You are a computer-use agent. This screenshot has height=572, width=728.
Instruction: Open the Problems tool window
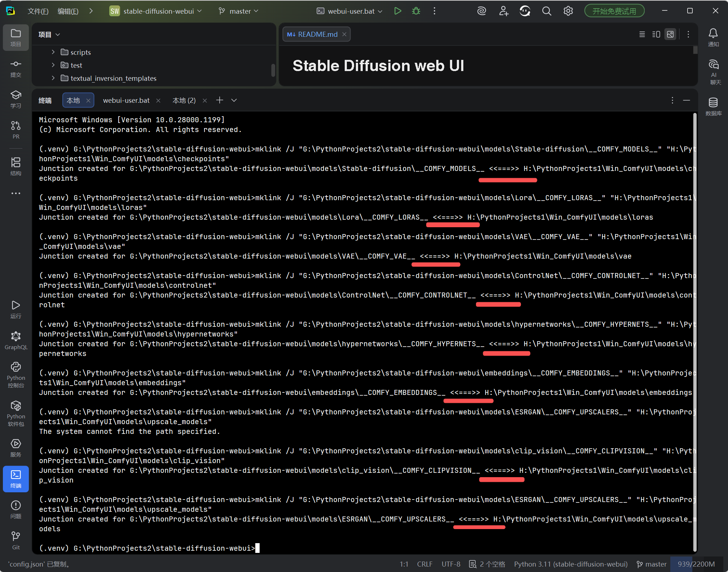[16, 509]
